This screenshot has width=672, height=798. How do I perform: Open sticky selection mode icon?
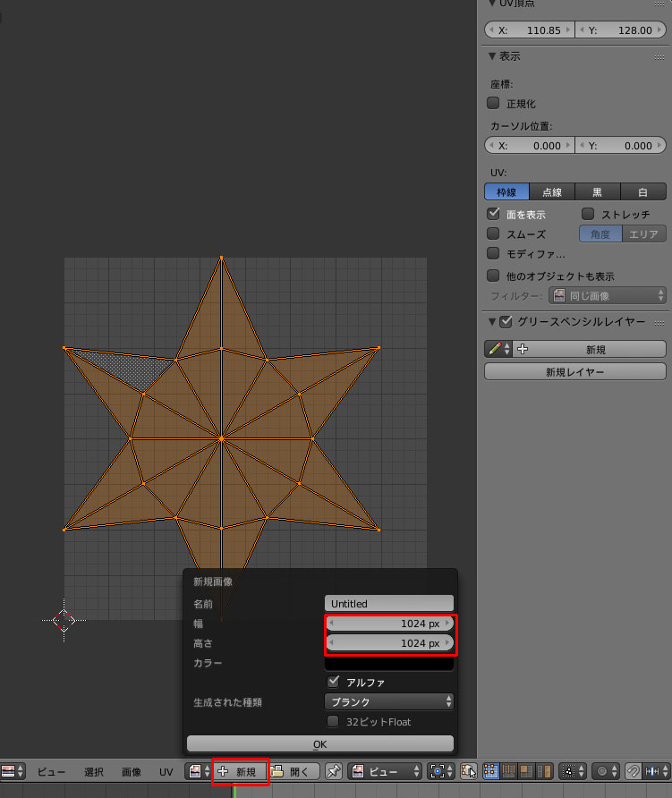point(572,771)
